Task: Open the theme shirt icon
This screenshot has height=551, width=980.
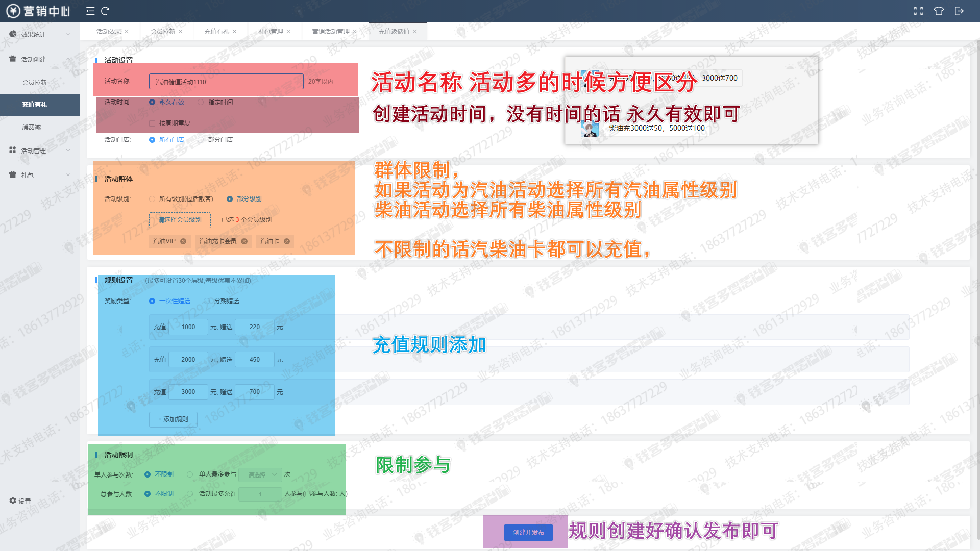Action: click(939, 11)
